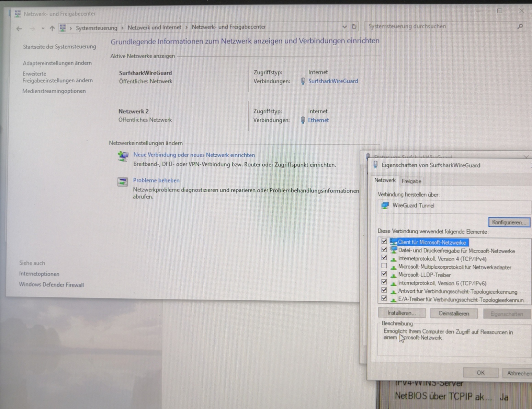Open Probleme beheben link
Image resolution: width=532 pixels, height=409 pixels.
pos(156,180)
